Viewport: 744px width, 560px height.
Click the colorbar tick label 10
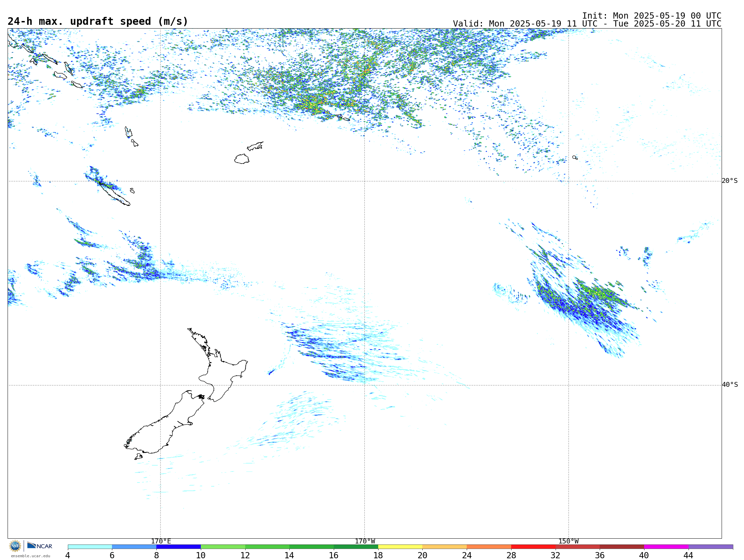(201, 555)
